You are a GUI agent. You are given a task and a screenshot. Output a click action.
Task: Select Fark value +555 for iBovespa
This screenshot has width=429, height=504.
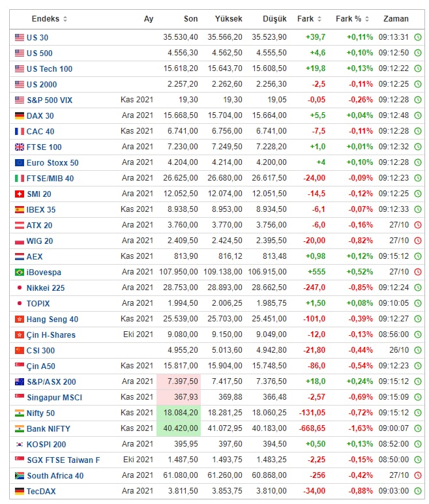316,272
